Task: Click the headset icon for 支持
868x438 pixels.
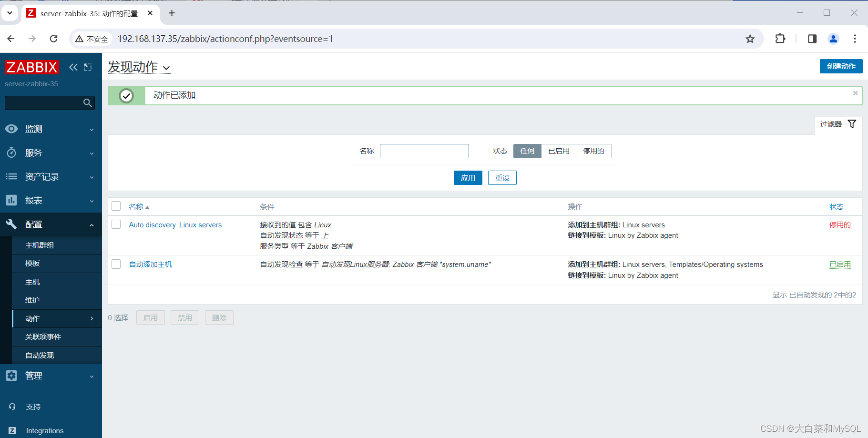Action: click(12, 407)
